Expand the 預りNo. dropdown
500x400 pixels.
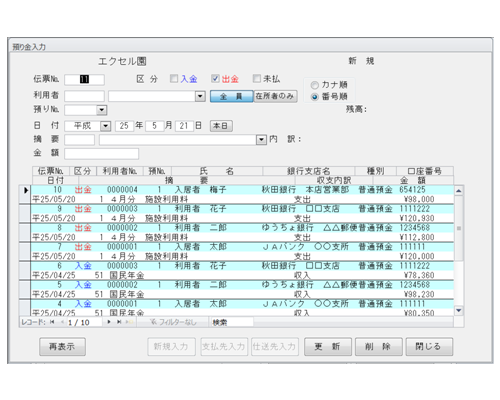tap(102, 110)
